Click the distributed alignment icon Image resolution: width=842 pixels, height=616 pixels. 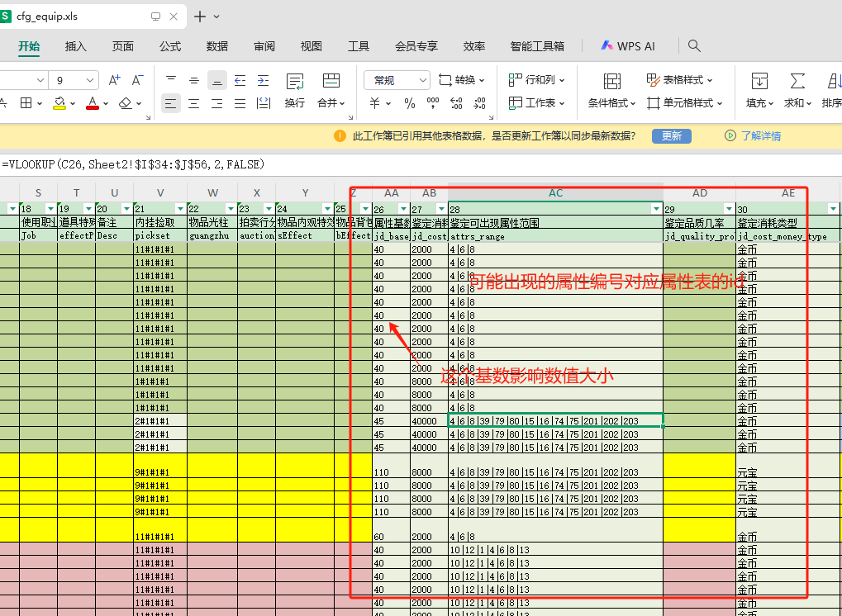264,103
